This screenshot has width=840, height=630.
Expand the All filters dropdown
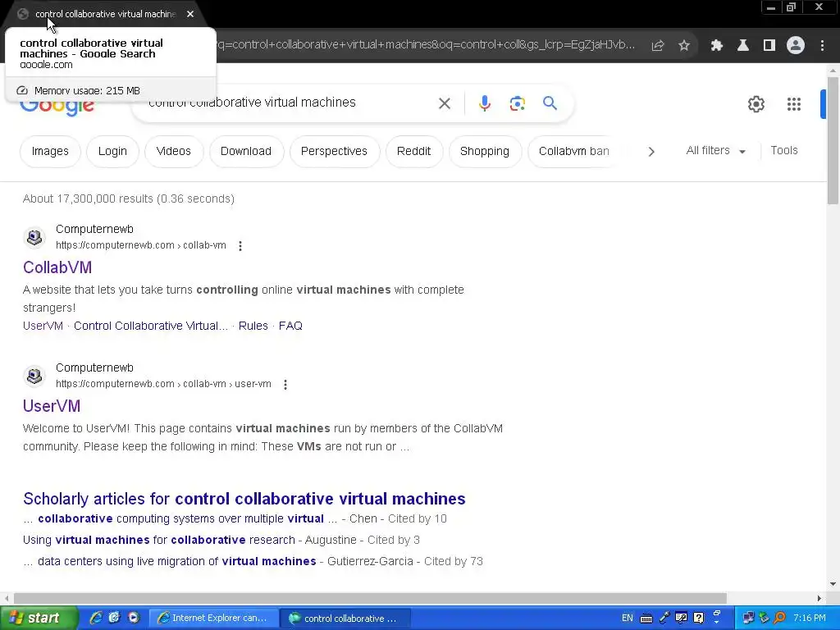pos(715,151)
